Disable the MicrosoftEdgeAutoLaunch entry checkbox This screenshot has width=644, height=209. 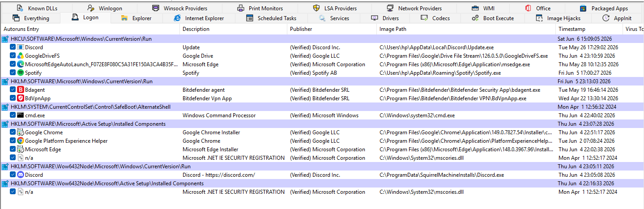pos(13,64)
